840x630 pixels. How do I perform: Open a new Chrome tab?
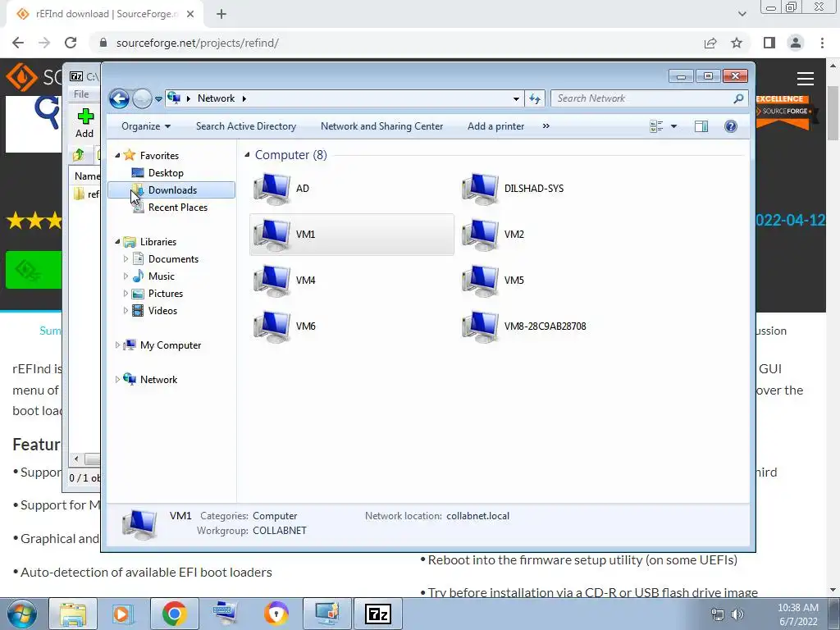tap(221, 15)
